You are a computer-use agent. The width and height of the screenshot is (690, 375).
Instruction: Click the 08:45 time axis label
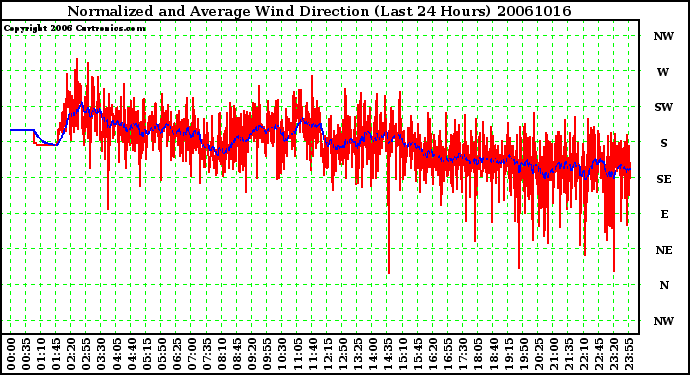237,354
